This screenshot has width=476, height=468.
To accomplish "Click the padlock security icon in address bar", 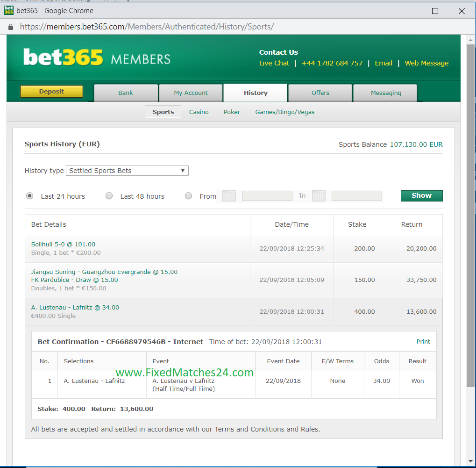I will tap(11, 27).
